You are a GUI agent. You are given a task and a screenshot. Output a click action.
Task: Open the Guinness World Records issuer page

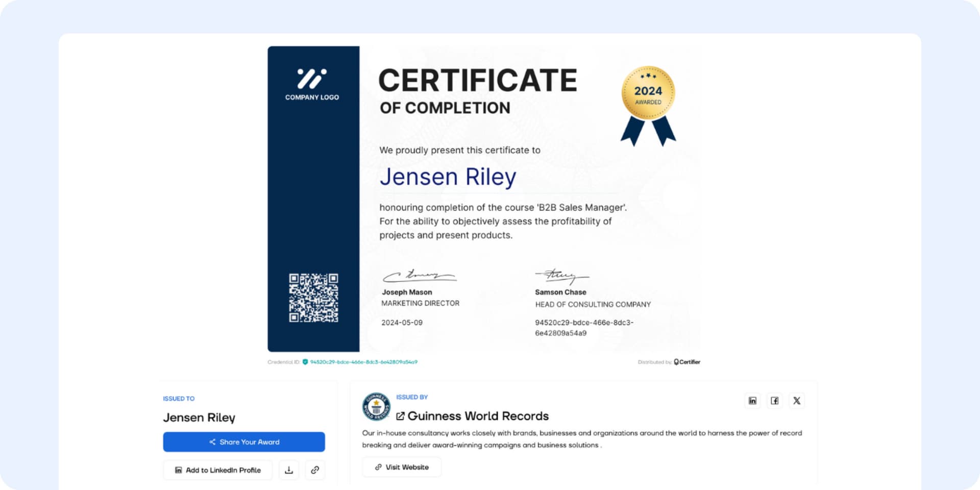pyautogui.click(x=479, y=415)
